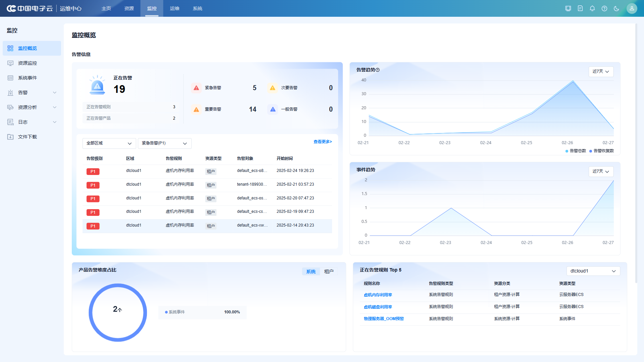Viewport: 644px width, 362px height.
Task: Click the 告警 sidebar siren icon
Action: coord(10,93)
